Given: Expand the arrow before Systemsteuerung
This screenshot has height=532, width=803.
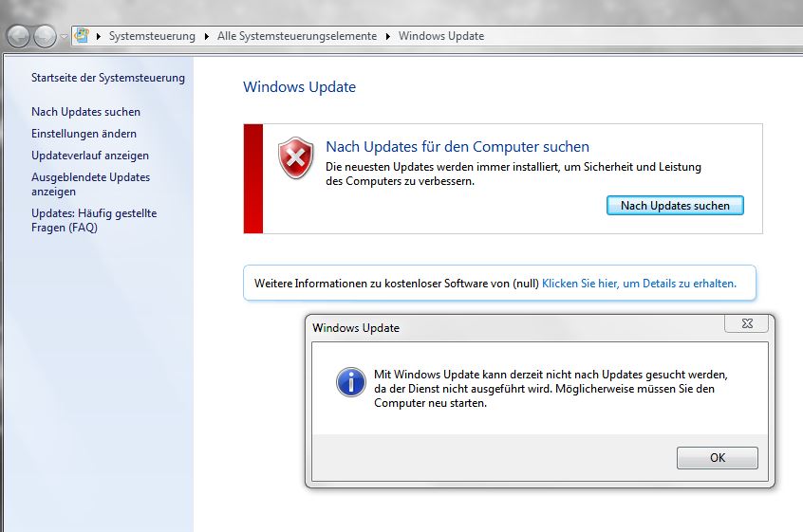Looking at the screenshot, I should point(99,36).
